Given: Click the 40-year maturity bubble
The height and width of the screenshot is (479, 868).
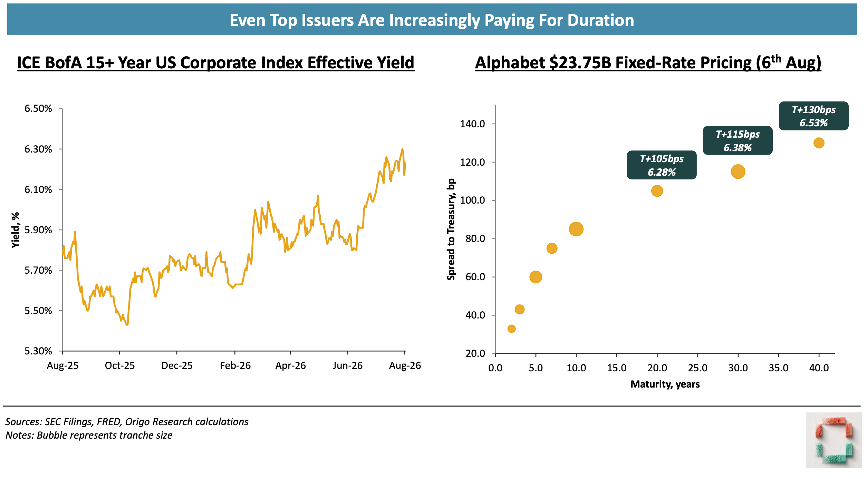Looking at the screenshot, I should coord(819,143).
